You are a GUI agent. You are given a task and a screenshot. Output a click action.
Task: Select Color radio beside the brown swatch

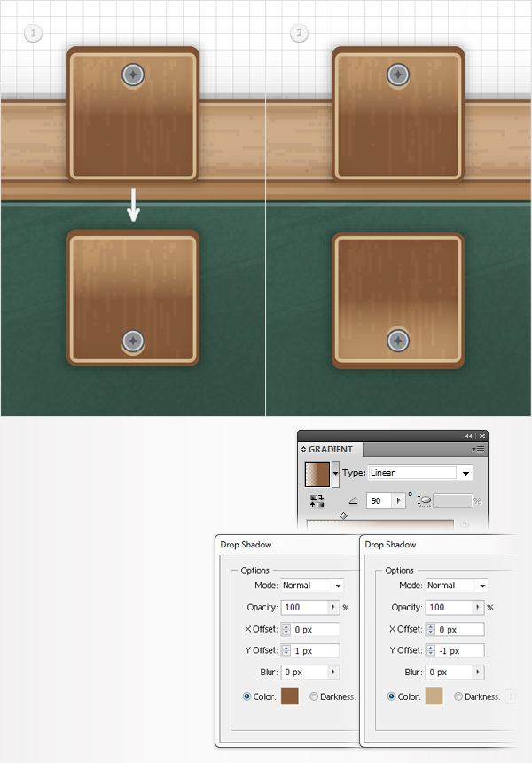coord(246,696)
